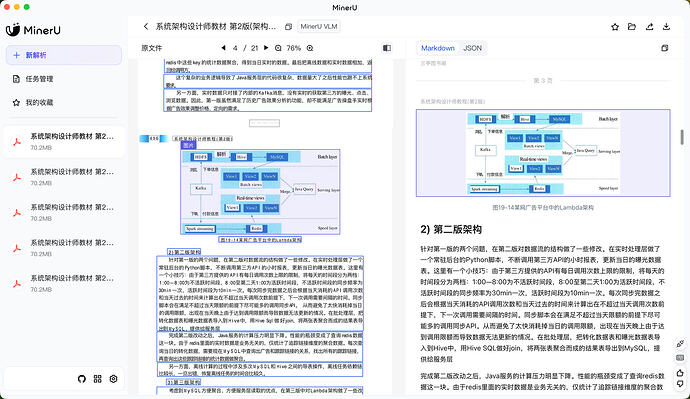Toggle the source panel layout view
690x399 pixels.
pos(387,48)
